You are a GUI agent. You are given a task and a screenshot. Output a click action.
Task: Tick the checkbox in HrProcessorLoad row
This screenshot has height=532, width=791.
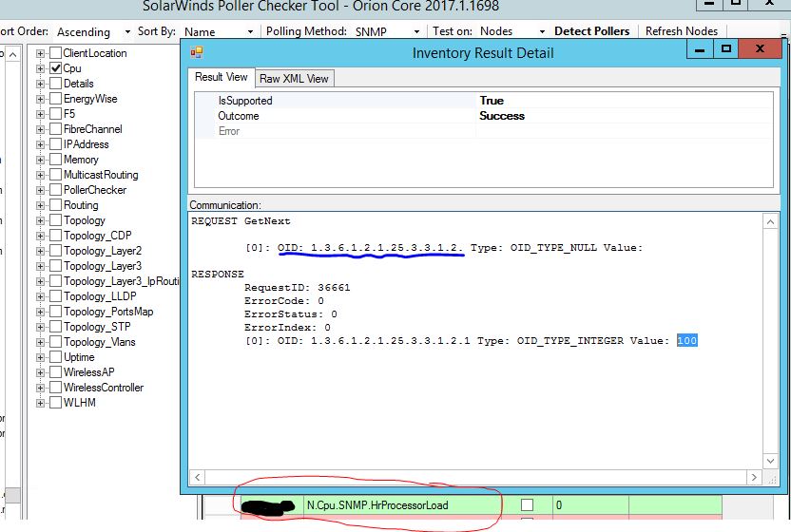[527, 504]
